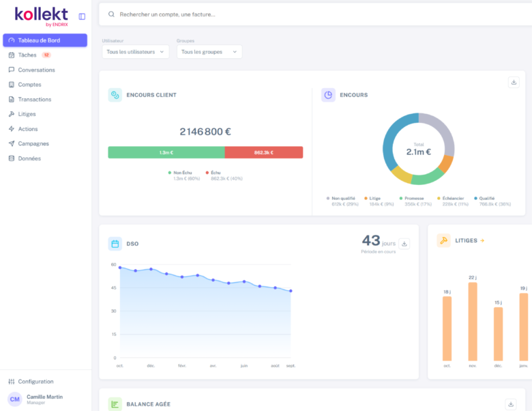Open Litiges in the sidebar
The height and width of the screenshot is (411, 532).
click(x=45, y=114)
